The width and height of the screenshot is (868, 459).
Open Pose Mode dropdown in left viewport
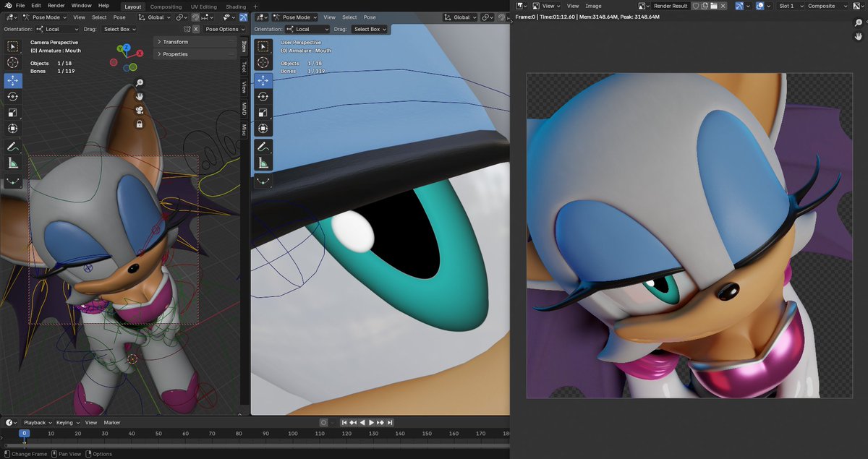click(x=45, y=17)
